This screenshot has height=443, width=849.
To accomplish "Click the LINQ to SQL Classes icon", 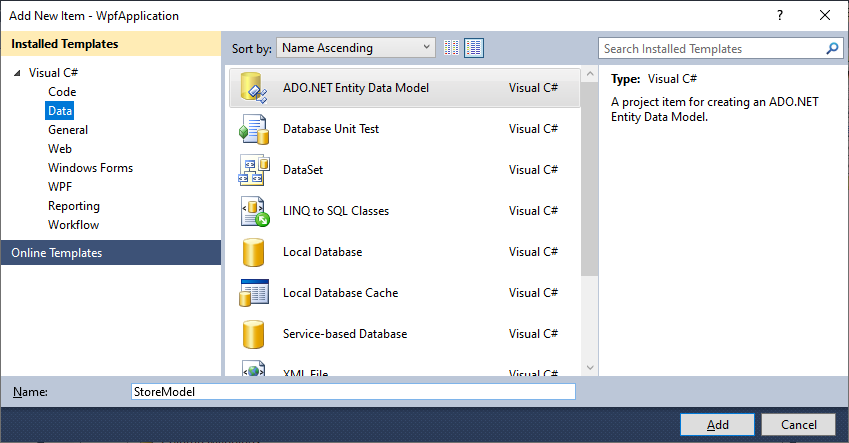I will 253,211.
